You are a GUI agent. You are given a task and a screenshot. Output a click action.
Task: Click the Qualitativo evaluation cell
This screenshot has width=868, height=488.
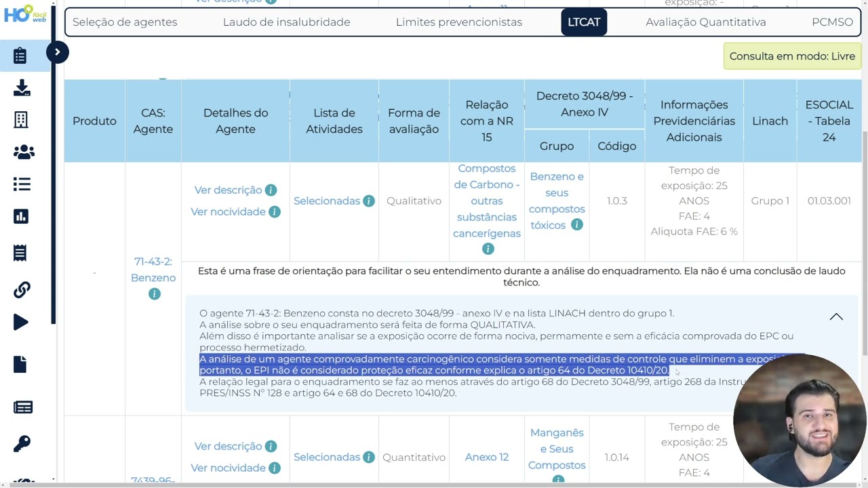[414, 201]
